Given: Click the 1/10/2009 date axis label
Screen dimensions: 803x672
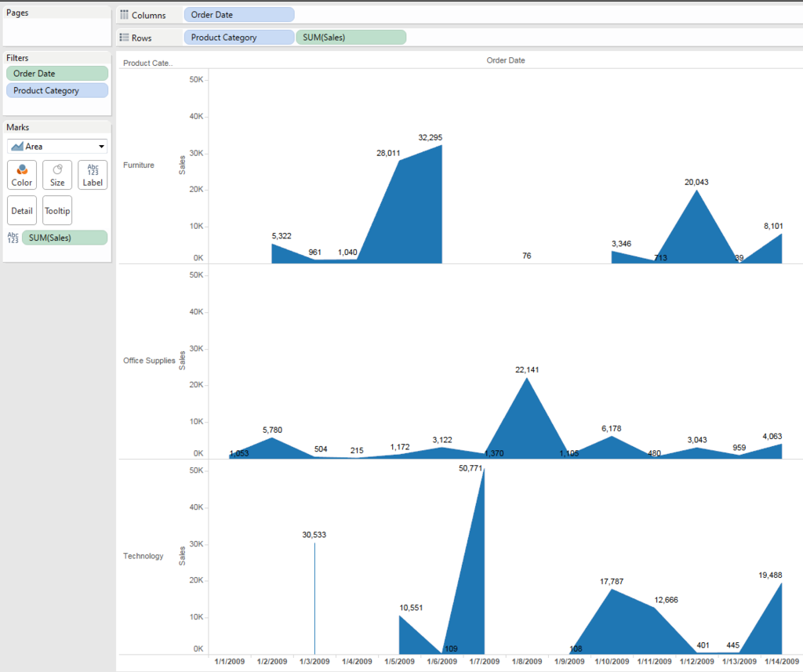Looking at the screenshot, I should pos(612,661).
